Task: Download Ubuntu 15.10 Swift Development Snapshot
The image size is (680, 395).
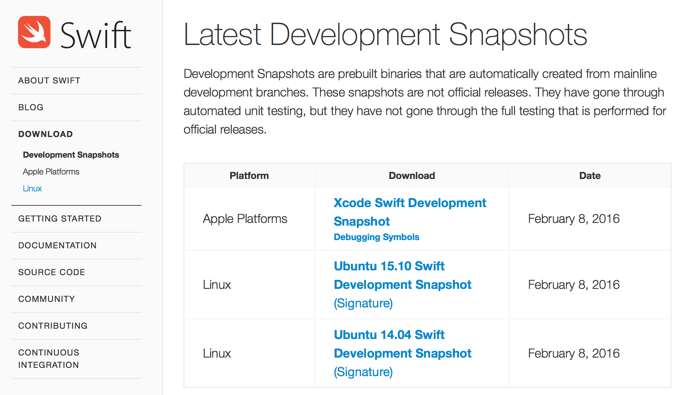Action: pyautogui.click(x=402, y=275)
